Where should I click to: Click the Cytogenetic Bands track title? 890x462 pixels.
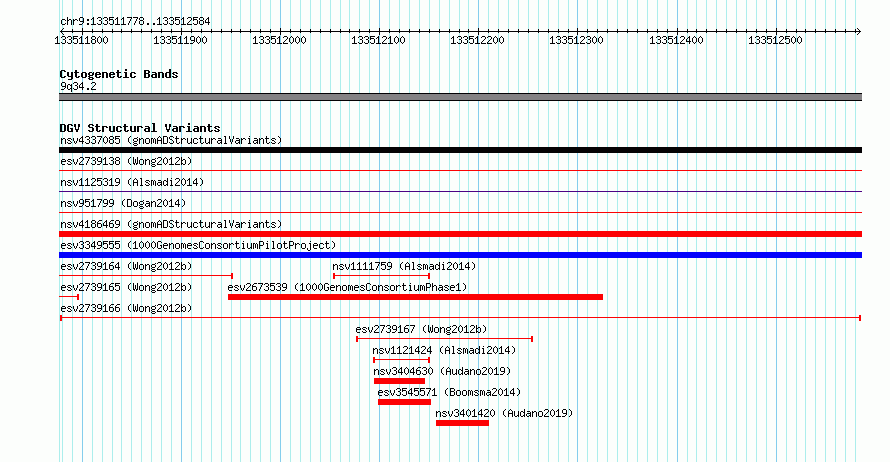coord(119,74)
